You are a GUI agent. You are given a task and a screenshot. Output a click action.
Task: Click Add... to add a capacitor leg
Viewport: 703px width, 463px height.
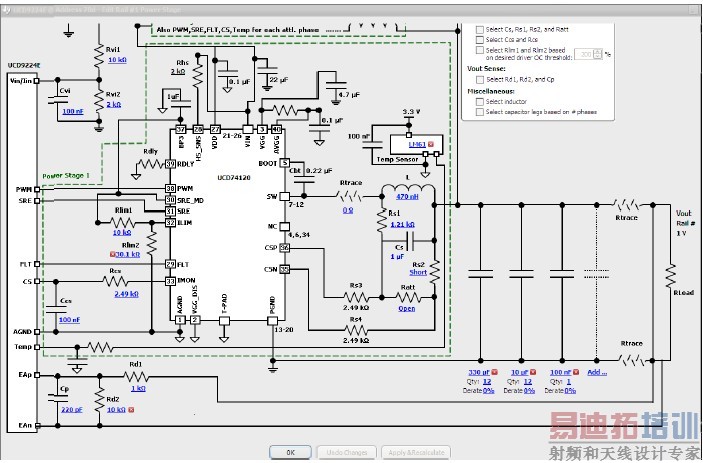597,372
